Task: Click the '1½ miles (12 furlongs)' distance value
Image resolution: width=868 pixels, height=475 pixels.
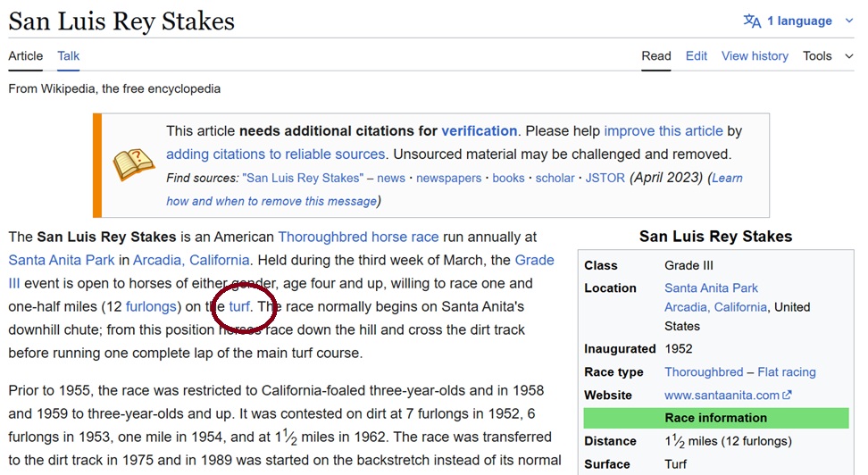Action: [x=728, y=441]
